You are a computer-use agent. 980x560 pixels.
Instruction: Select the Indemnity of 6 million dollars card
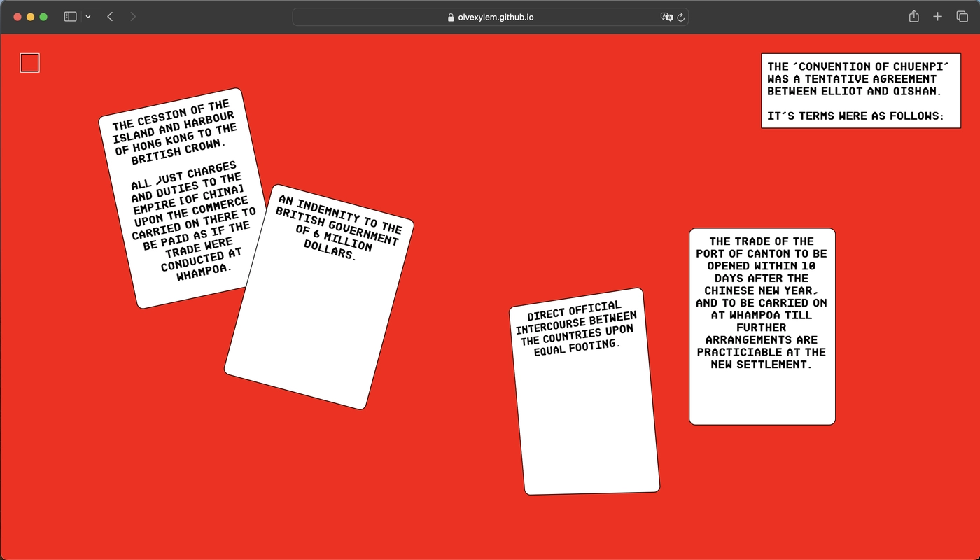tap(319, 297)
